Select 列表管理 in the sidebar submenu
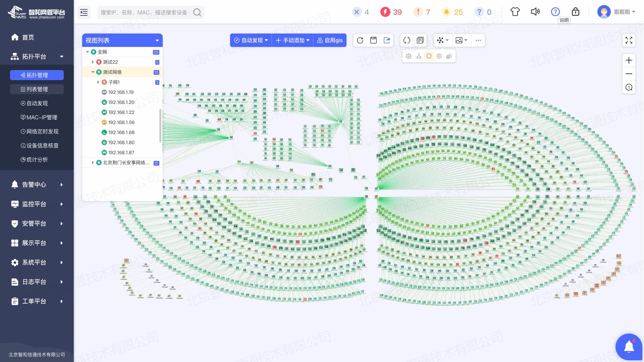Image resolution: width=644 pixels, height=362 pixels. click(37, 89)
